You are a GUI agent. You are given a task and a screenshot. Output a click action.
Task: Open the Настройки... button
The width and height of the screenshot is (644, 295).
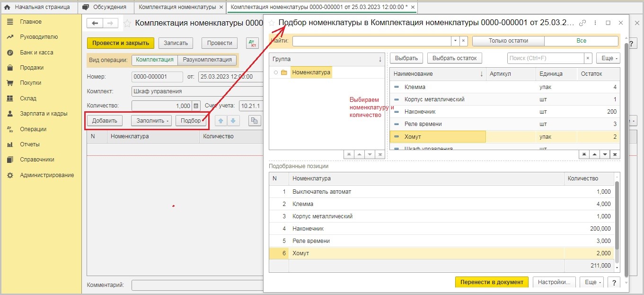click(554, 282)
